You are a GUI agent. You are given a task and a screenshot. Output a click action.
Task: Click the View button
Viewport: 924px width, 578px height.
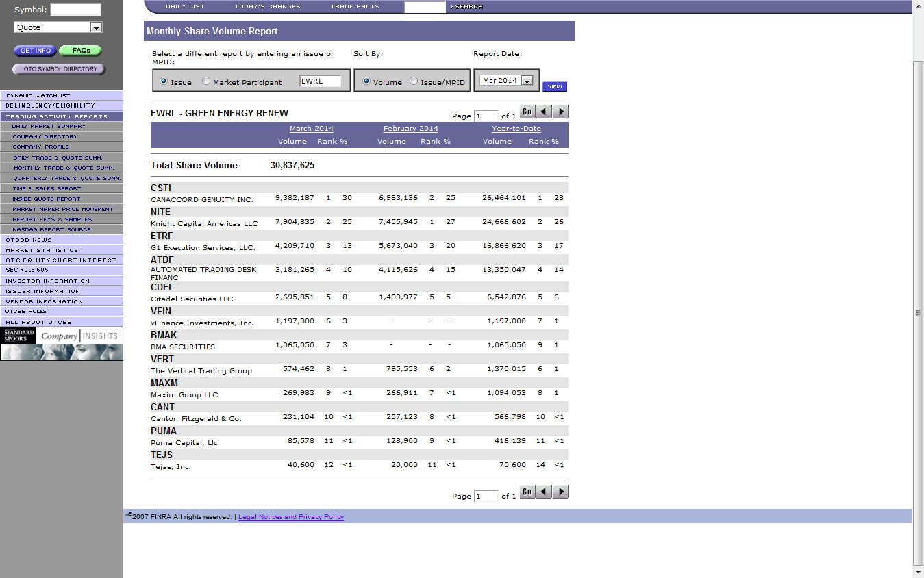click(555, 87)
